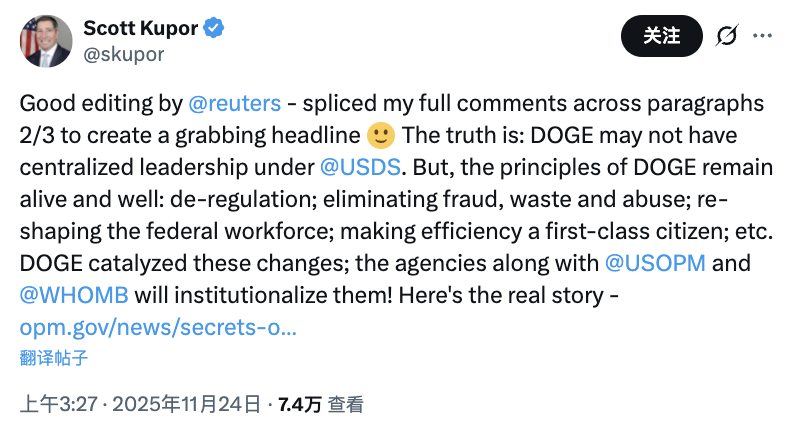The width and height of the screenshot is (786, 432).
Task: Click the 7.4万 view count number
Action: point(300,405)
